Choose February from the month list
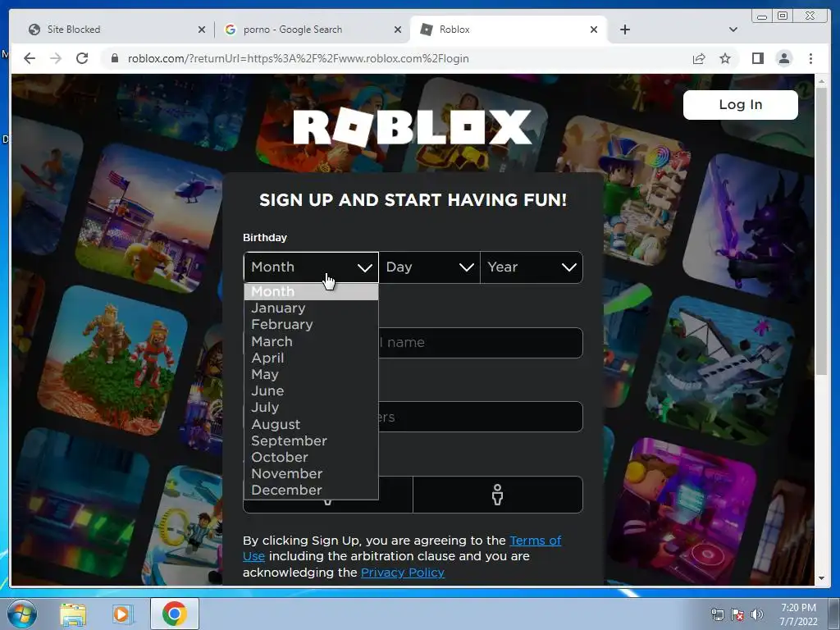840x630 pixels. click(x=311, y=325)
